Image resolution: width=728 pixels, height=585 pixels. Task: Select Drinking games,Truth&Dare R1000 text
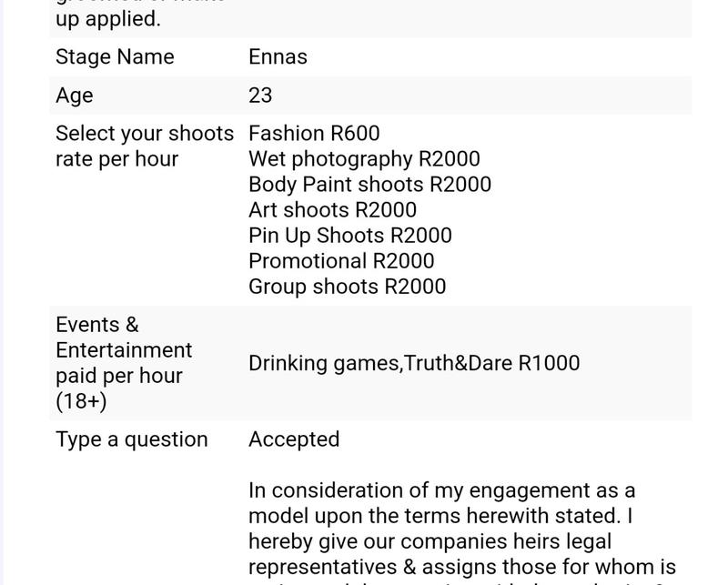(414, 363)
